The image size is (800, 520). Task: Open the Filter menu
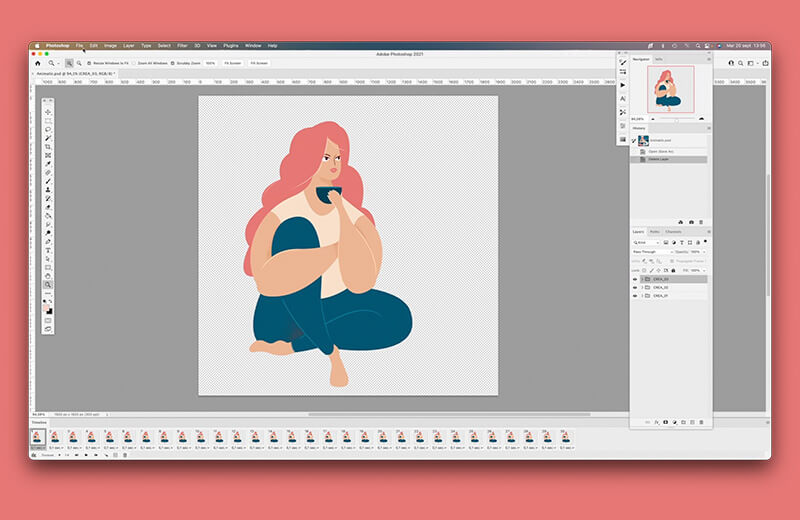click(182, 45)
